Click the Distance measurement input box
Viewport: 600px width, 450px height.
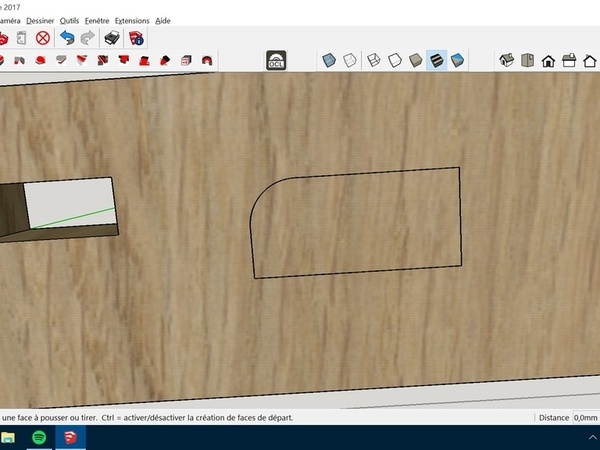(585, 417)
